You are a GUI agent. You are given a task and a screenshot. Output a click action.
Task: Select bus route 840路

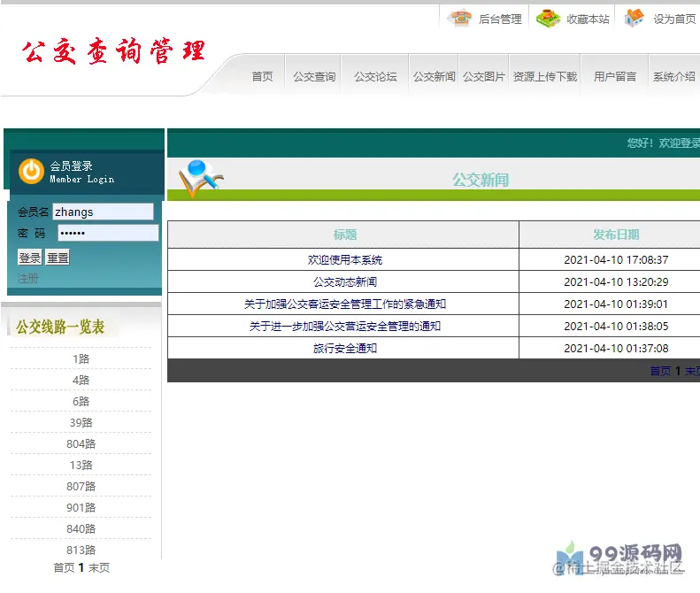click(81, 528)
